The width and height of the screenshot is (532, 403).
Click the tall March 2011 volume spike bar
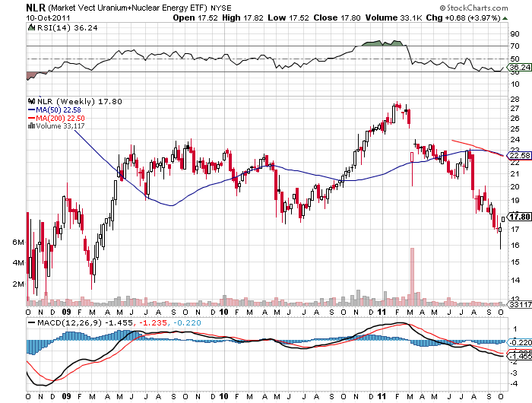[412, 277]
